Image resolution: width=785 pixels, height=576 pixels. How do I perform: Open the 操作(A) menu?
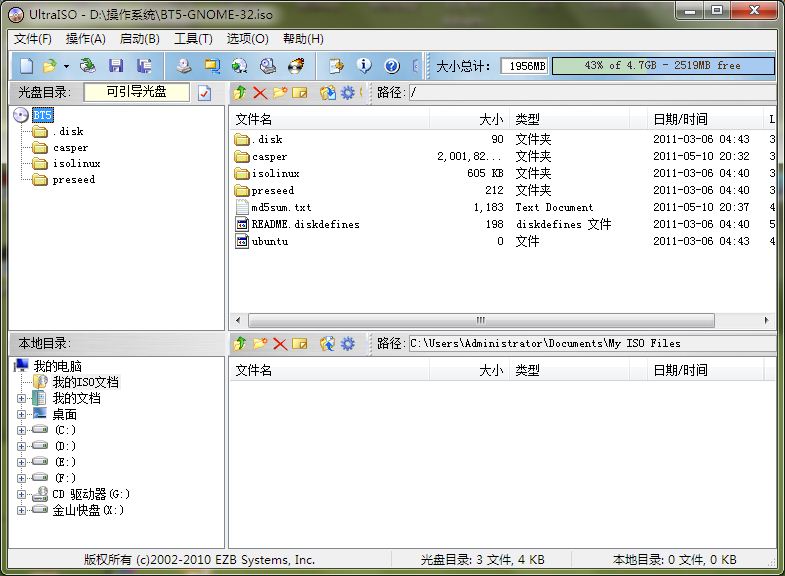click(86, 39)
